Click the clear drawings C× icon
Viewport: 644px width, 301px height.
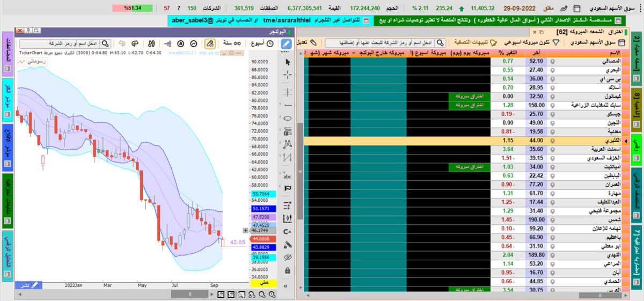(x=287, y=231)
